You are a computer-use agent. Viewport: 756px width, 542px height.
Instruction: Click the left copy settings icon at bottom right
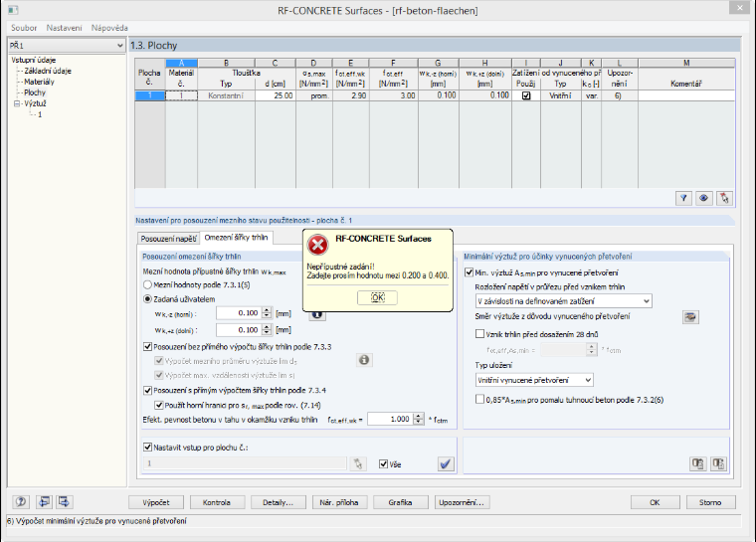[x=697, y=463]
